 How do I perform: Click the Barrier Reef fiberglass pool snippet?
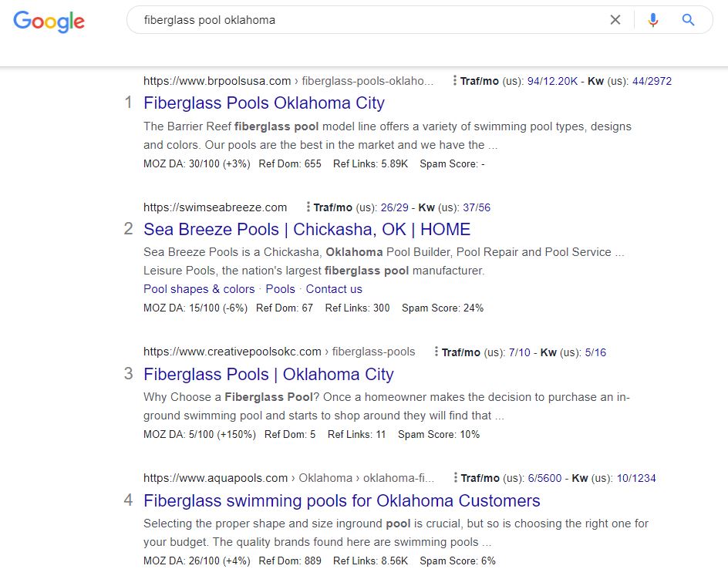387,136
